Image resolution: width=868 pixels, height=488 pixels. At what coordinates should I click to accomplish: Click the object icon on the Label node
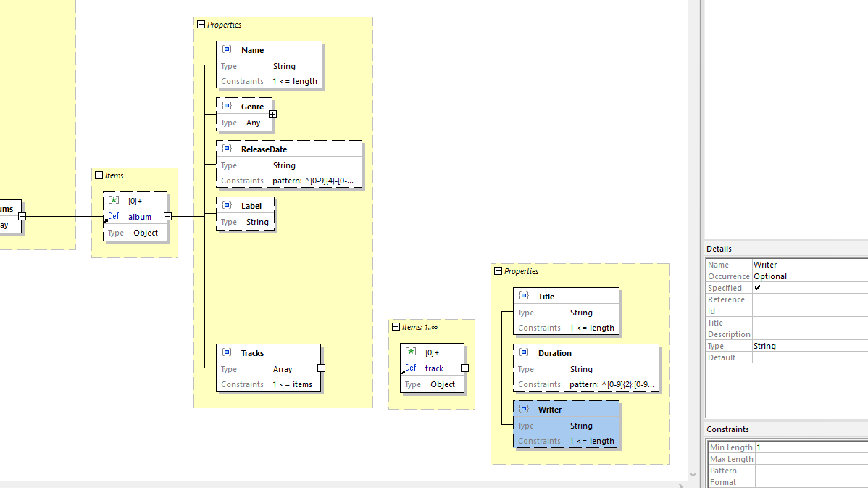pyautogui.click(x=227, y=205)
